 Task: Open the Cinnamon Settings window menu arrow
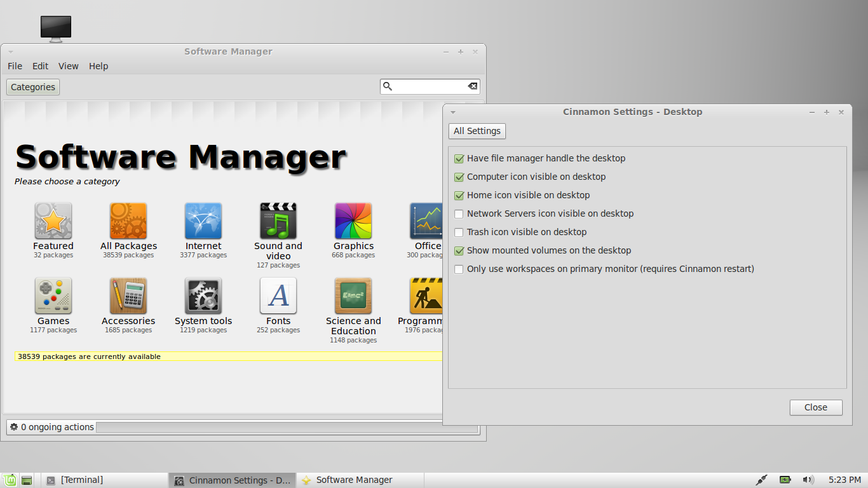453,112
